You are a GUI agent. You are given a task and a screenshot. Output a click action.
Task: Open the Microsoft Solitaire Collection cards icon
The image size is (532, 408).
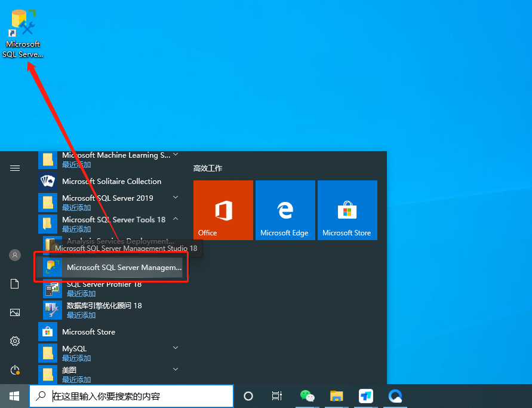point(48,181)
